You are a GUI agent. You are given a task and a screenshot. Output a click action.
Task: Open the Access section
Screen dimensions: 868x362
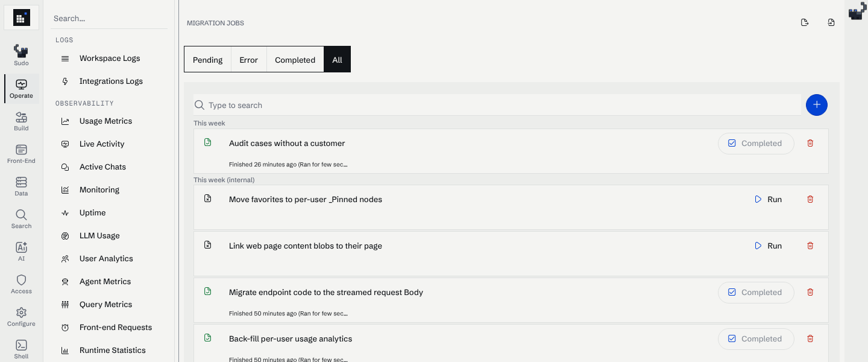point(21,284)
